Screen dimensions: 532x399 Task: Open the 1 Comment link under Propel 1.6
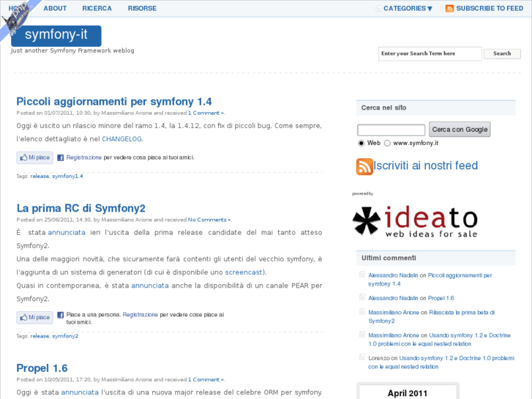(x=206, y=380)
